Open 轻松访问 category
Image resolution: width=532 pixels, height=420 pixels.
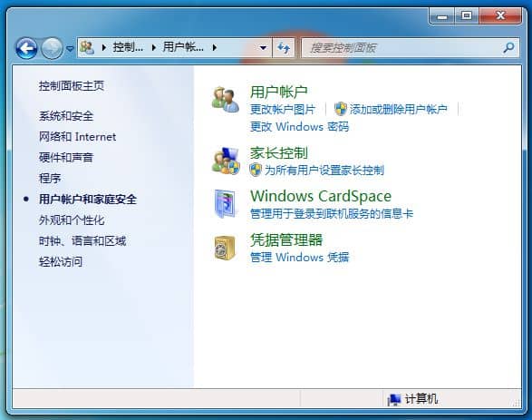pyautogui.click(x=61, y=262)
